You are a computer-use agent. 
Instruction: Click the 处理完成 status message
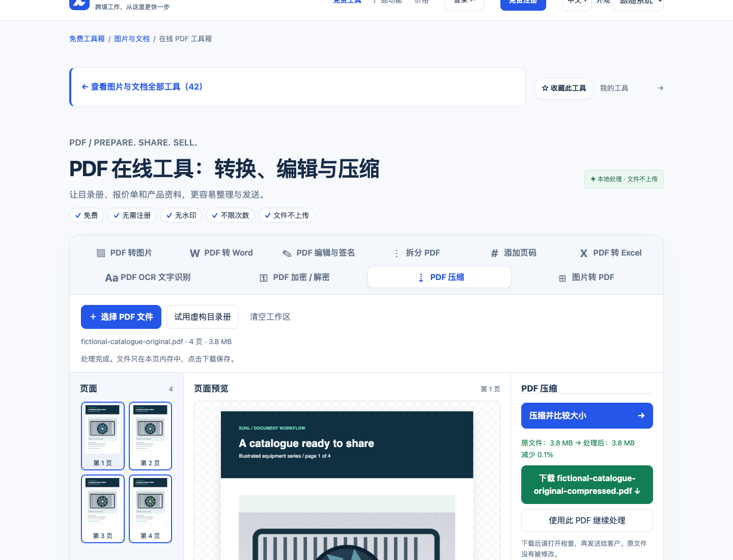(159, 359)
